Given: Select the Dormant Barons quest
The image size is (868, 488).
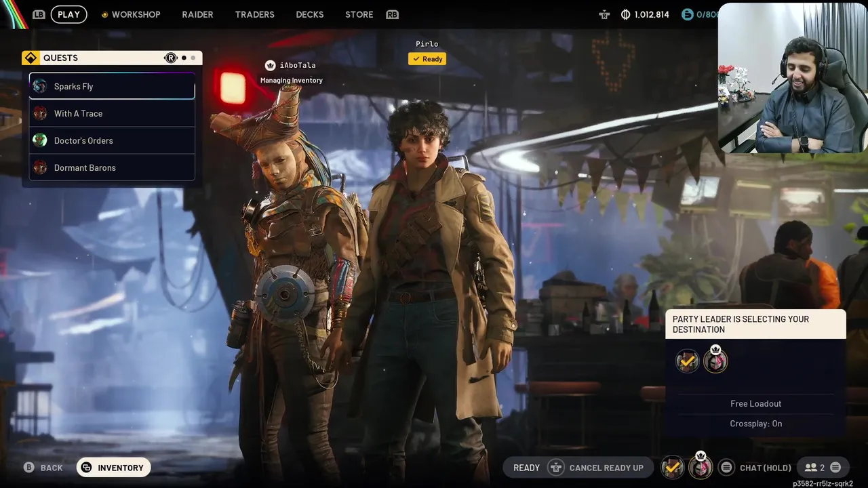Looking at the screenshot, I should 112,167.
